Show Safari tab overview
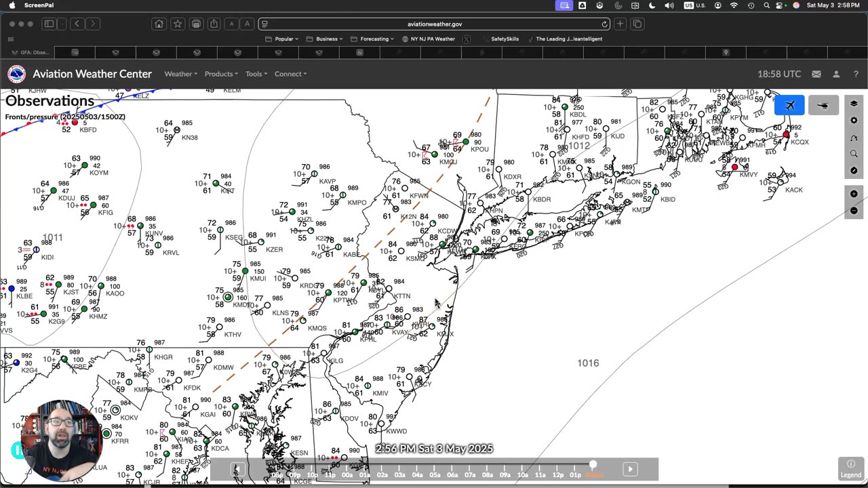 tap(637, 24)
